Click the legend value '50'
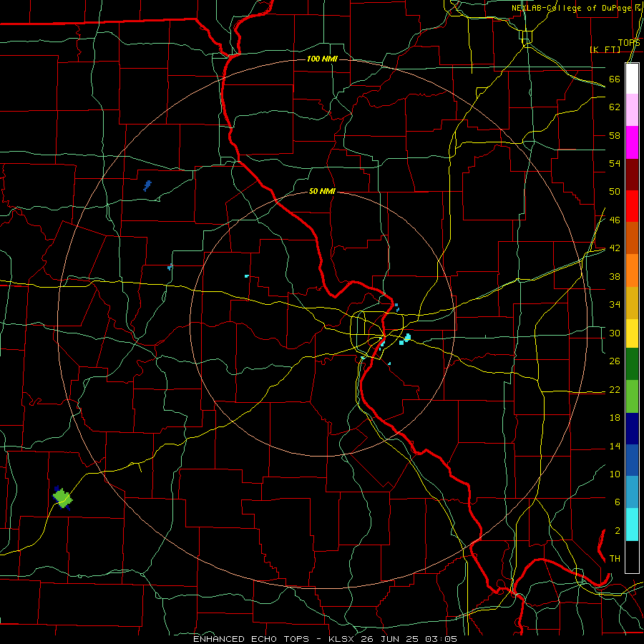 615,192
